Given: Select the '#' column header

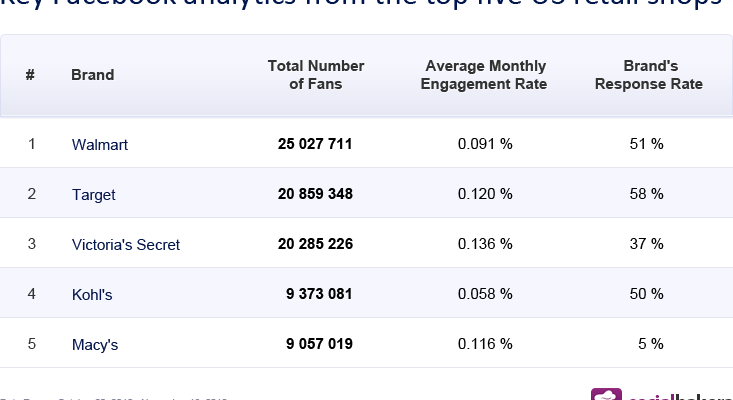Looking at the screenshot, I should pyautogui.click(x=30, y=75).
